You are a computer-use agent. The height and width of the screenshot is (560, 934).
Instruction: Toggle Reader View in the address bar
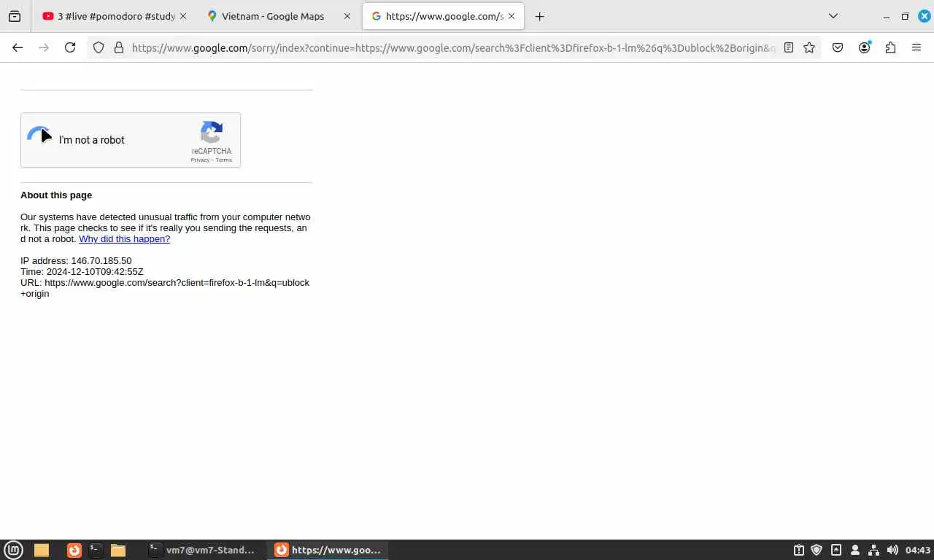(789, 47)
